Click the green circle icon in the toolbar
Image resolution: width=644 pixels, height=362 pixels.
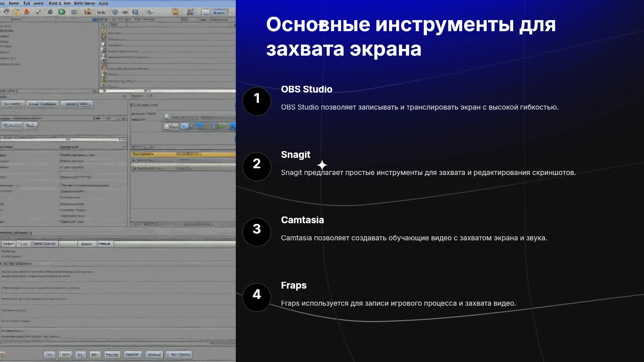pos(62,12)
